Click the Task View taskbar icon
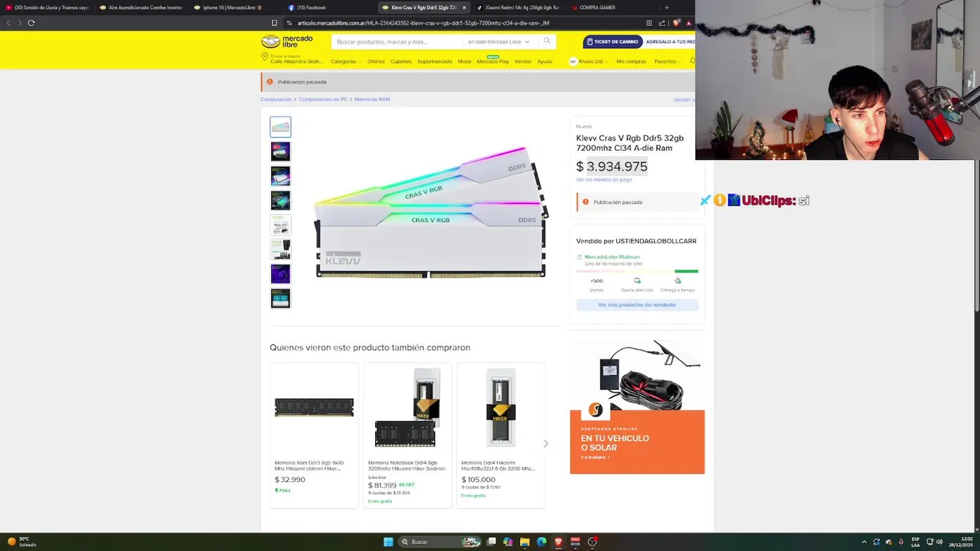Viewport: 980px width, 551px height. click(492, 542)
